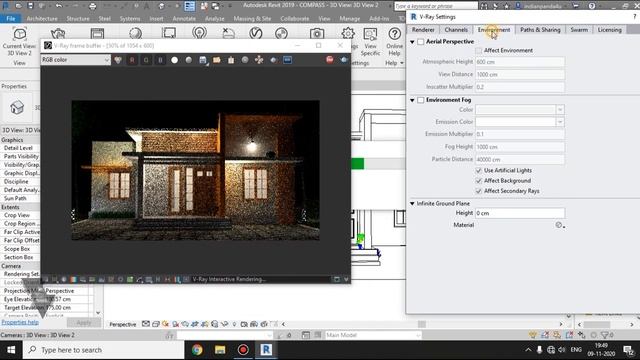Viewport: 640px width, 360px height.
Task: Click the white circle alpha icon in frame buffer
Action: [174, 60]
